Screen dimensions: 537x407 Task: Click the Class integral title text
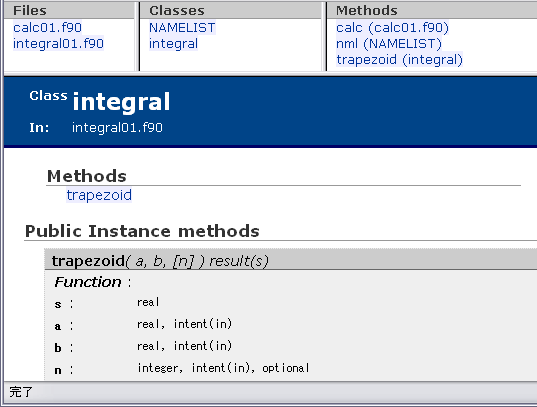(x=99, y=101)
